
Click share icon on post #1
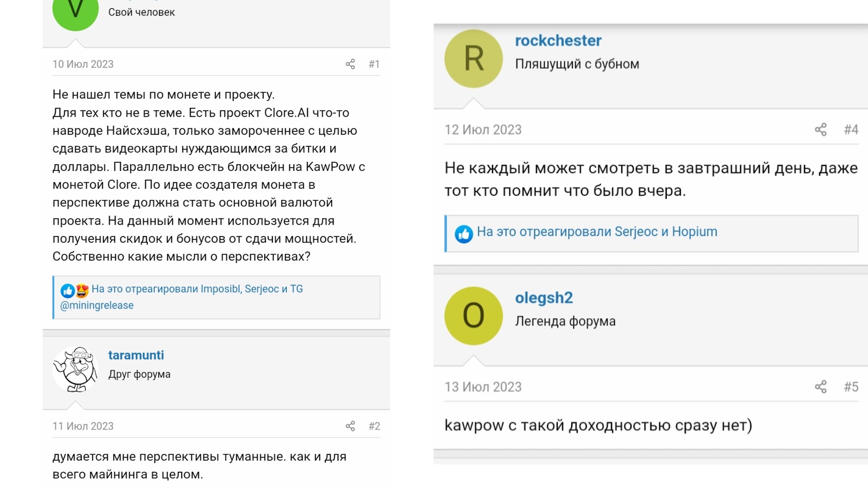pyautogui.click(x=350, y=64)
